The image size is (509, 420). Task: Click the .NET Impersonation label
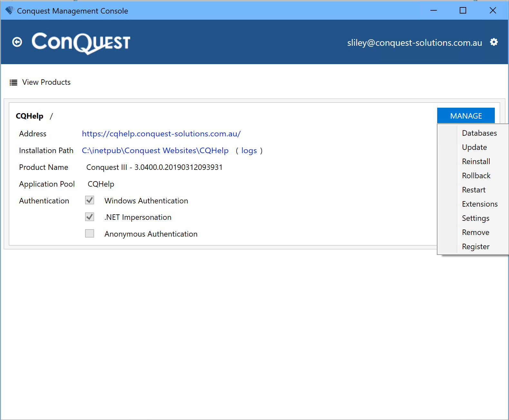point(138,217)
